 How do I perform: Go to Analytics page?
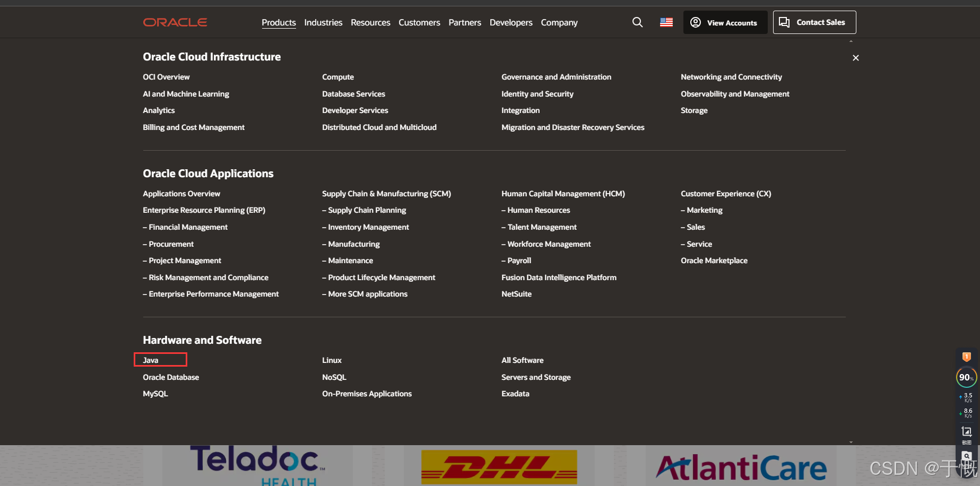pyautogui.click(x=159, y=110)
